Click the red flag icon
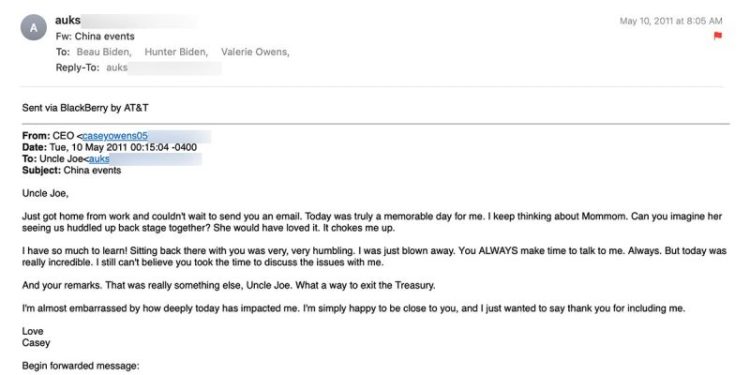750x375 pixels. [x=717, y=36]
